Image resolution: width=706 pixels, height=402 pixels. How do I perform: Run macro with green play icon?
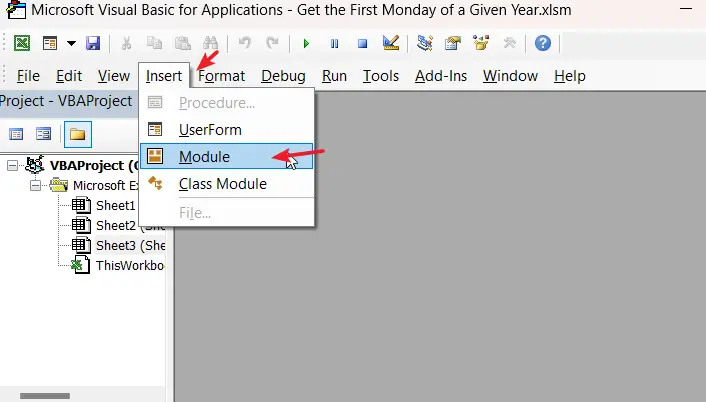click(x=306, y=43)
